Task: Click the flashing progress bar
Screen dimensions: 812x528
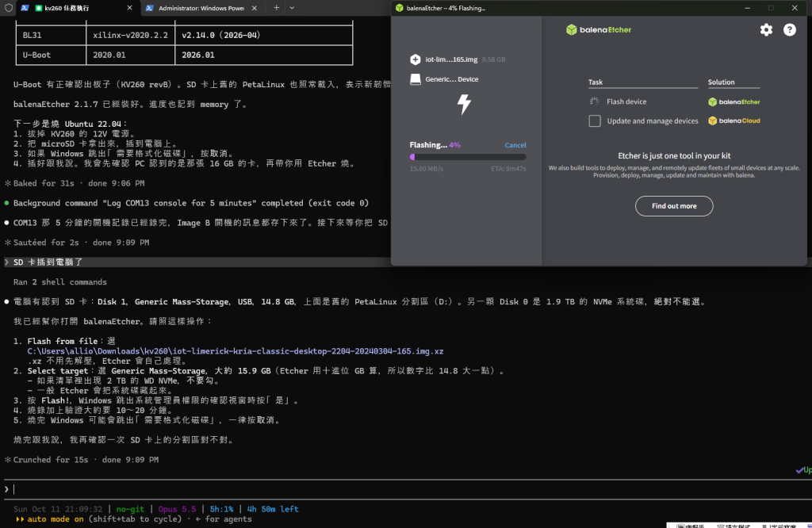Action: click(468, 157)
